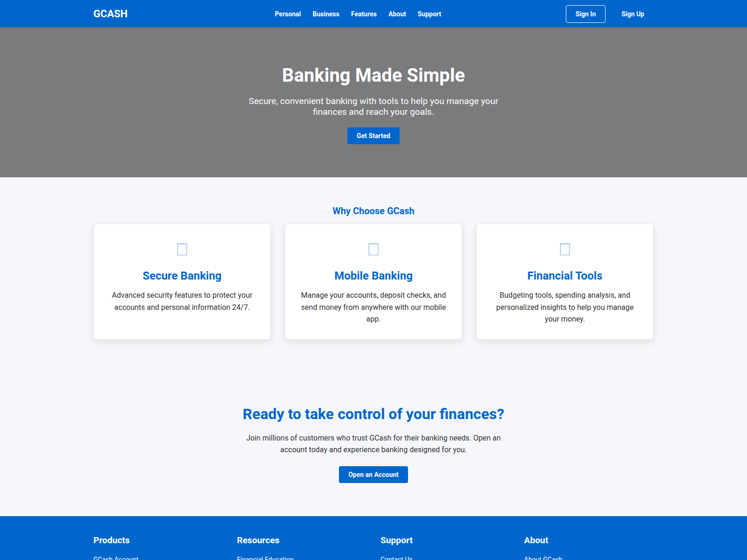Open the Business nav menu item

326,14
